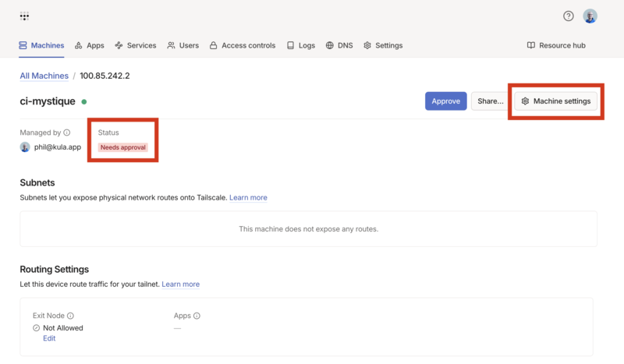Click the Needs approval status badge
Screen dimensions: 624x364
pyautogui.click(x=122, y=147)
